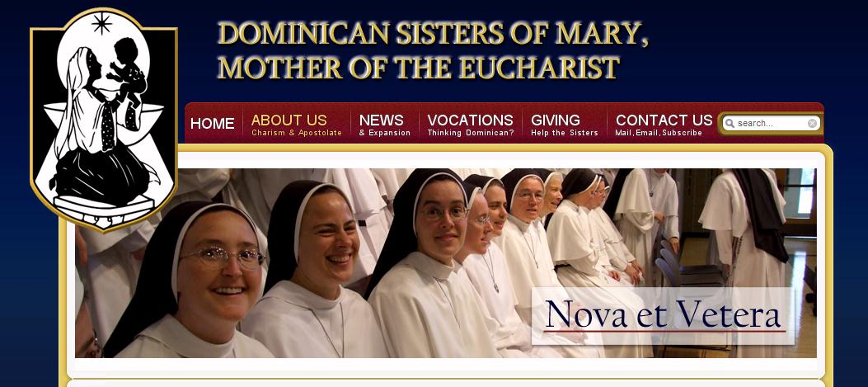Click the 'Mother of the Eucharist' title line
The width and height of the screenshot is (868, 387).
click(419, 68)
